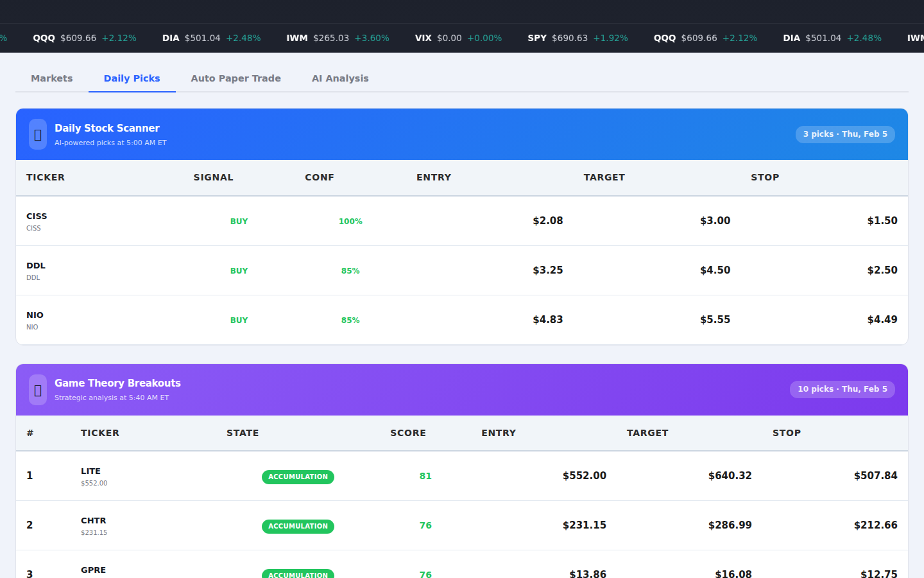Click the 100% confidence value for CISS

click(x=350, y=221)
